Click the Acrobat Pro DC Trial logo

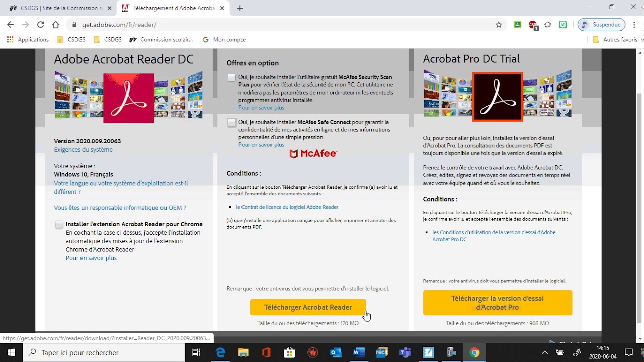click(498, 97)
